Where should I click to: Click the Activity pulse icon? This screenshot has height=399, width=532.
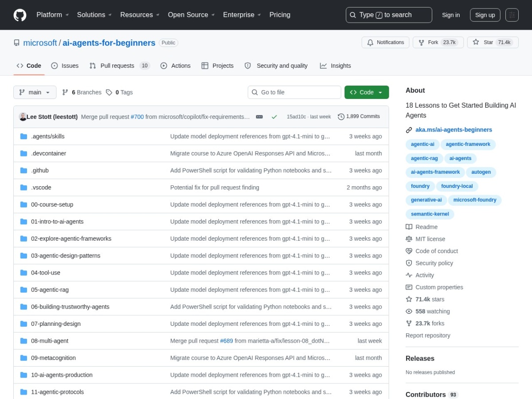coord(409,275)
